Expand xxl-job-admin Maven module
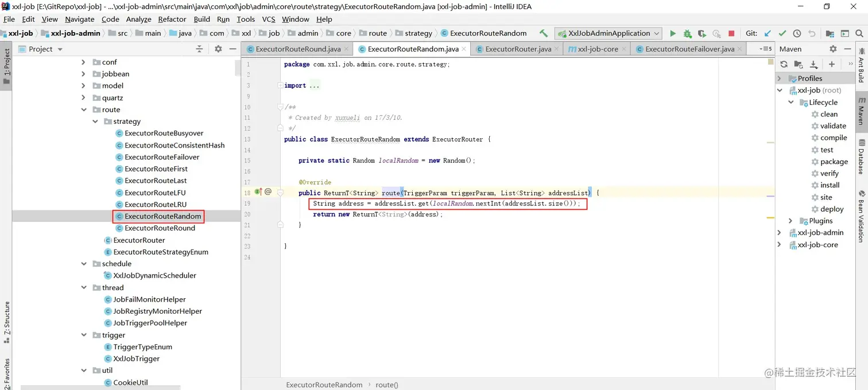 click(x=780, y=232)
